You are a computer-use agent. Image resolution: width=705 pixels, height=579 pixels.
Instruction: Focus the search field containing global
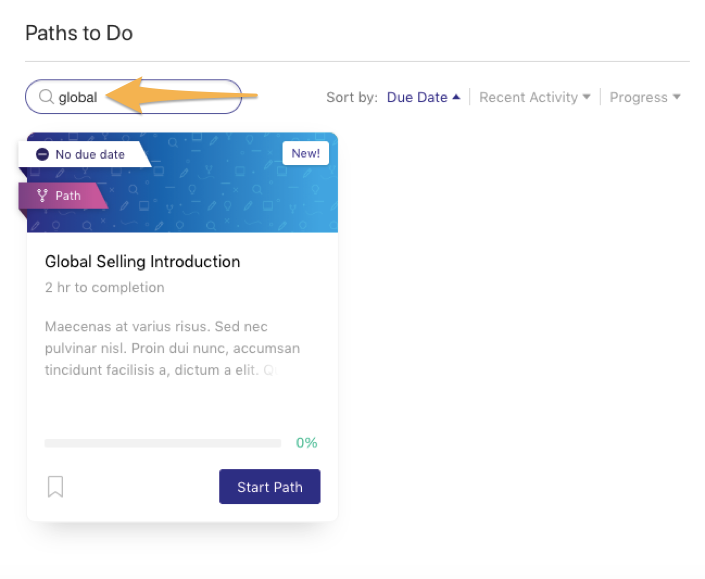pyautogui.click(x=134, y=97)
